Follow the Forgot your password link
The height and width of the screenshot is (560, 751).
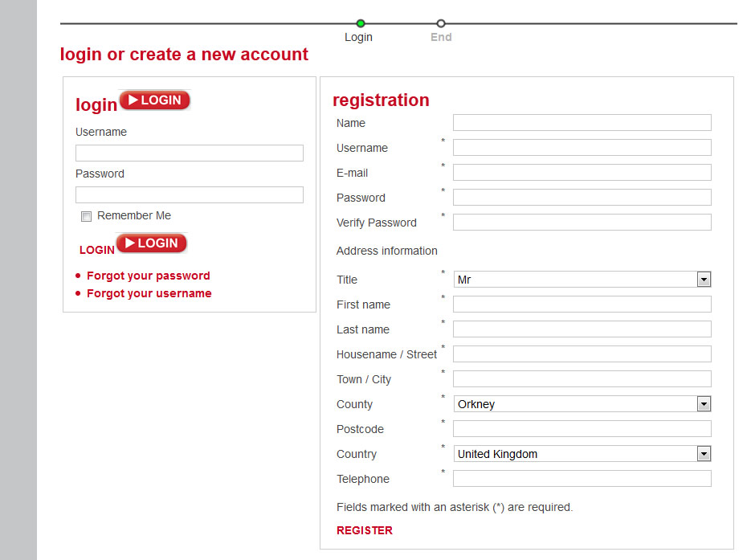click(x=149, y=276)
